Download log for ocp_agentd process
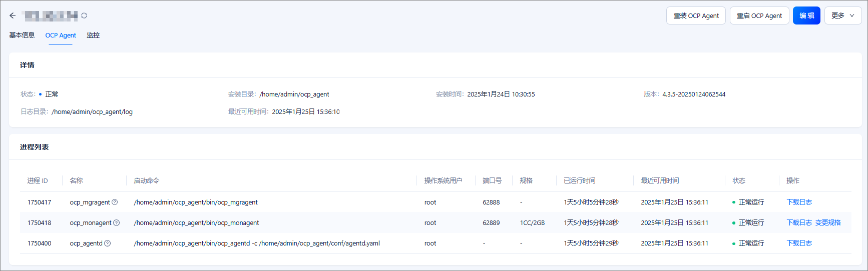This screenshot has width=868, height=271. [799, 243]
